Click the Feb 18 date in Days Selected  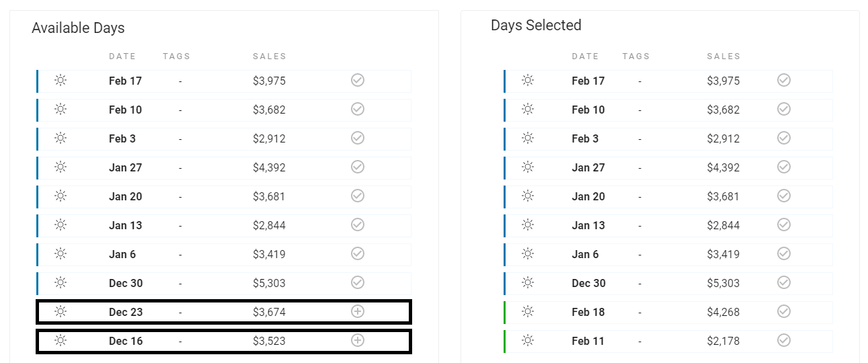[x=588, y=312]
